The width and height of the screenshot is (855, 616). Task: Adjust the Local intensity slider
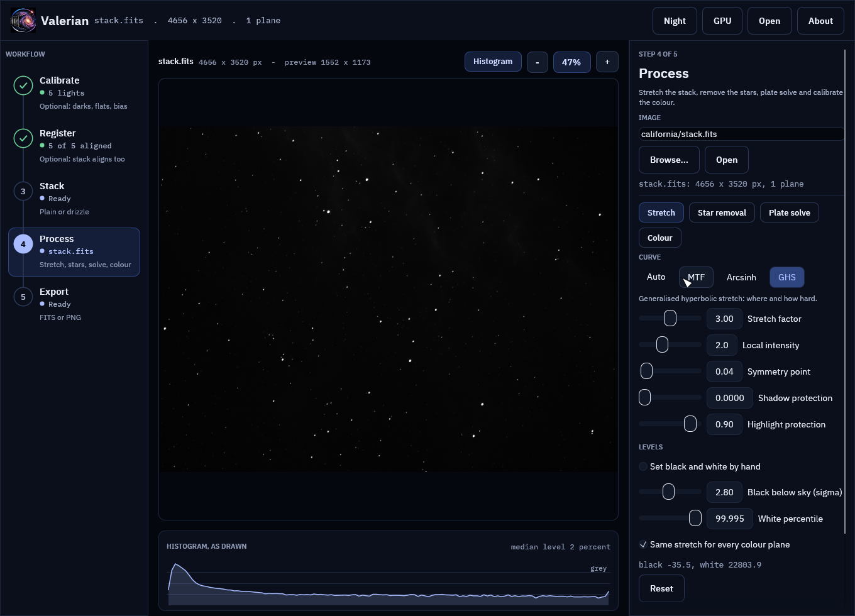click(x=670, y=344)
